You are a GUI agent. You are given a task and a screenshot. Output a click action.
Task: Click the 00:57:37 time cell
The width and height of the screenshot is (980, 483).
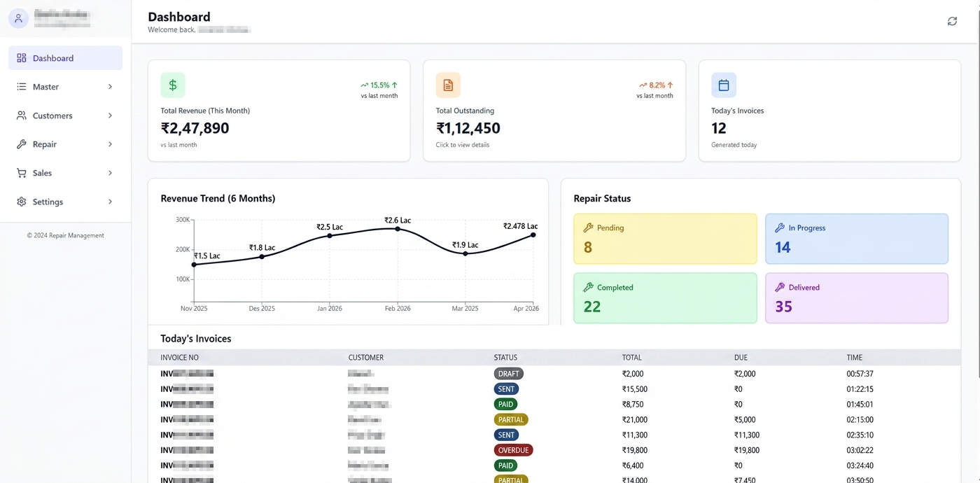pyautogui.click(x=860, y=374)
